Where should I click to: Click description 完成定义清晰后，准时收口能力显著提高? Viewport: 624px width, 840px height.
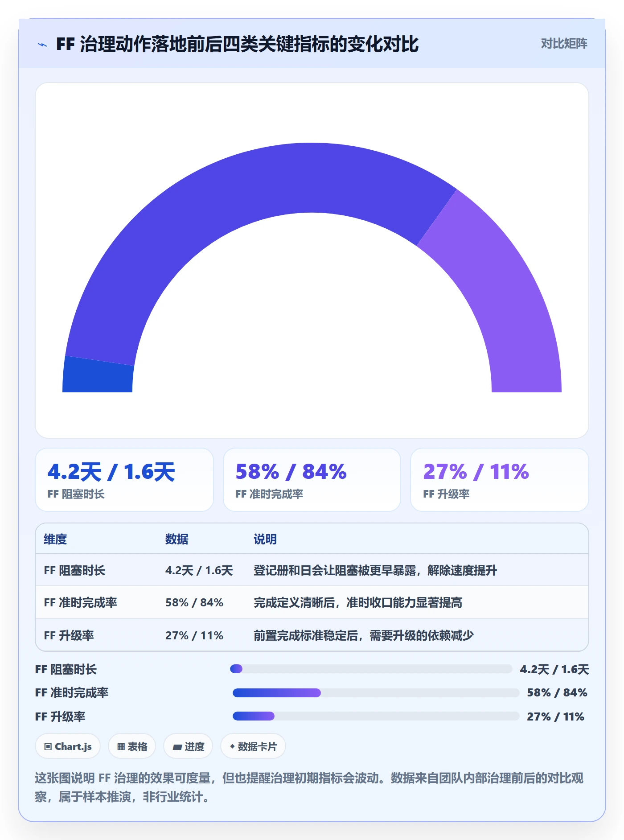point(358,602)
